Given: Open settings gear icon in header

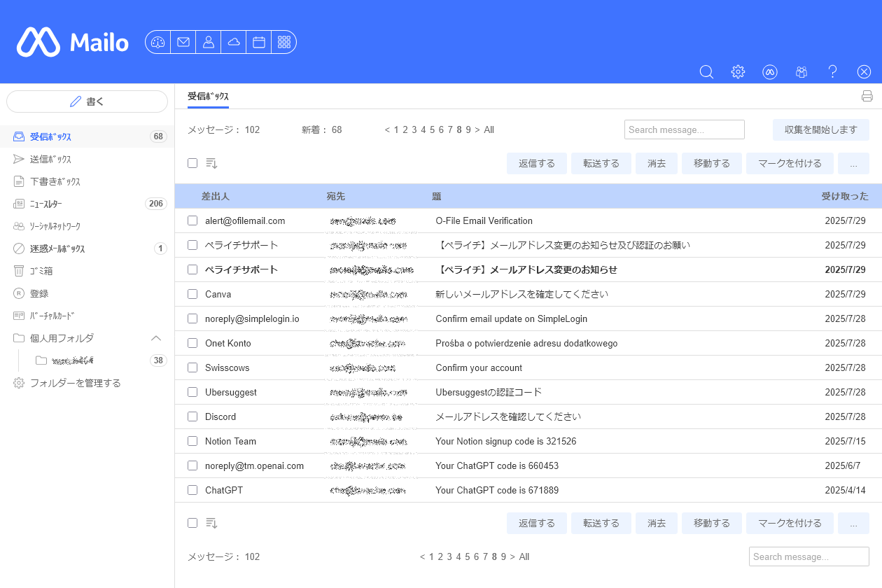Looking at the screenshot, I should (x=738, y=71).
